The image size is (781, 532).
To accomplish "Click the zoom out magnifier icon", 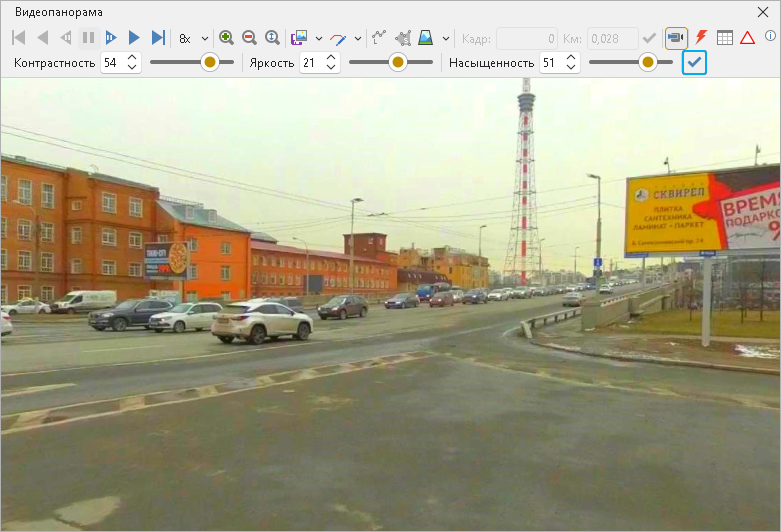I will click(x=249, y=38).
